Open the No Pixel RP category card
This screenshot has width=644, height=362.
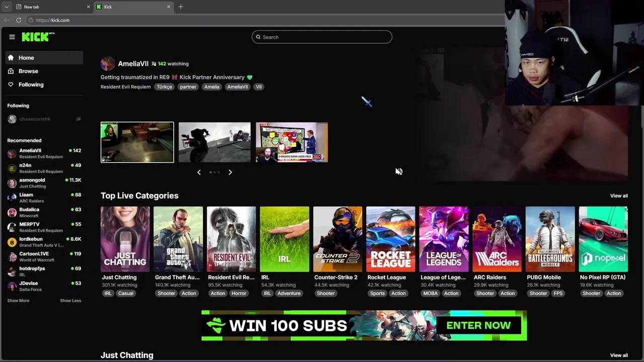(x=603, y=239)
